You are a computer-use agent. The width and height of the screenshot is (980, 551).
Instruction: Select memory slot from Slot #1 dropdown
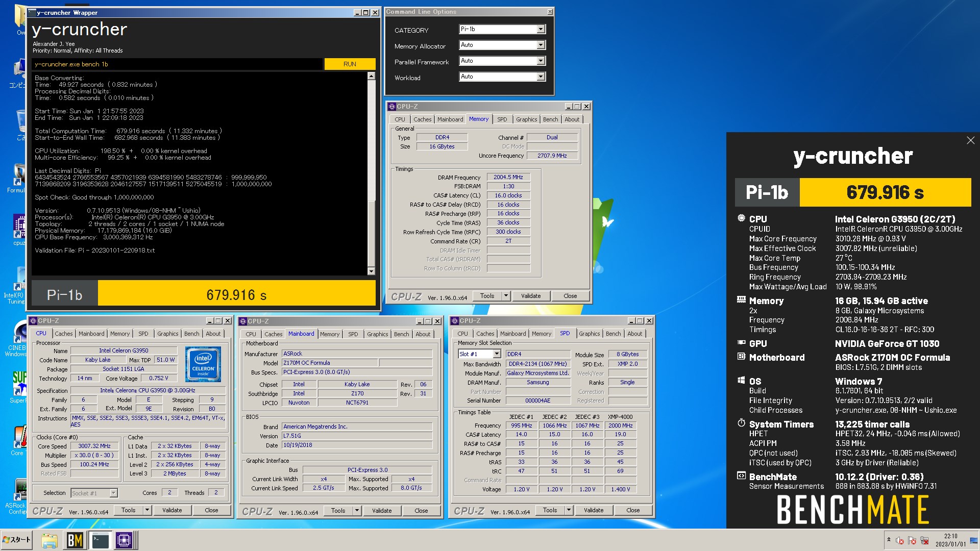(479, 354)
